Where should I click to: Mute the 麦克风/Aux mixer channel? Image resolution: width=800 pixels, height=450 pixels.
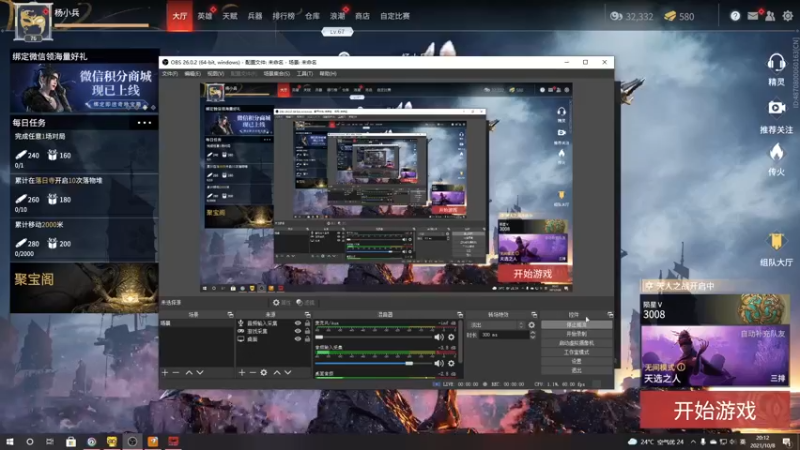pyautogui.click(x=439, y=337)
